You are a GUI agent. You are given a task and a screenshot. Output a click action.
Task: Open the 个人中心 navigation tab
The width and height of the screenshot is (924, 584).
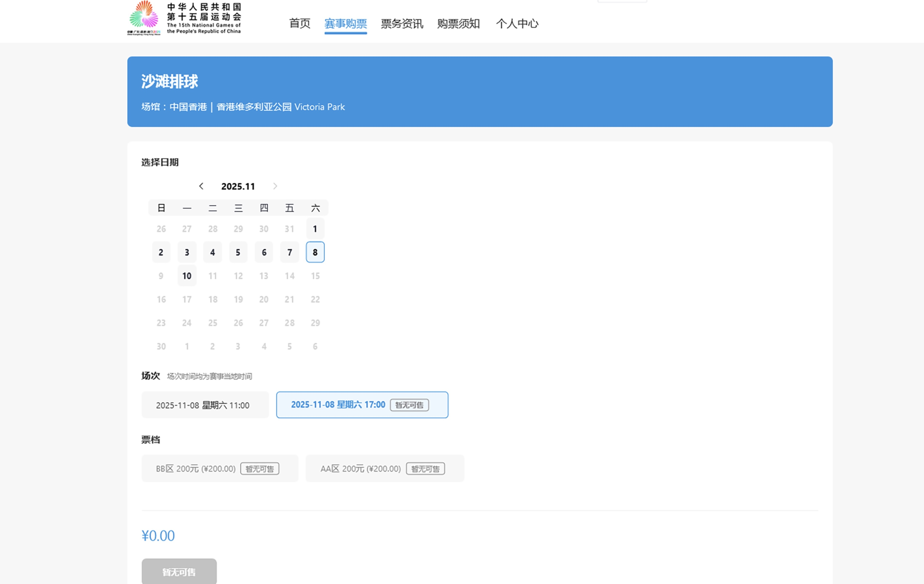(517, 24)
